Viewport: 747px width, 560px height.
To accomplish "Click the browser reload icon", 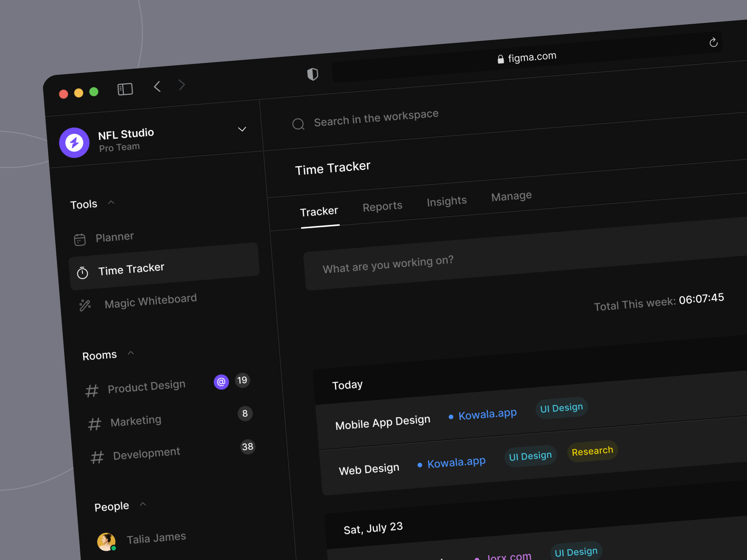I will tap(713, 42).
